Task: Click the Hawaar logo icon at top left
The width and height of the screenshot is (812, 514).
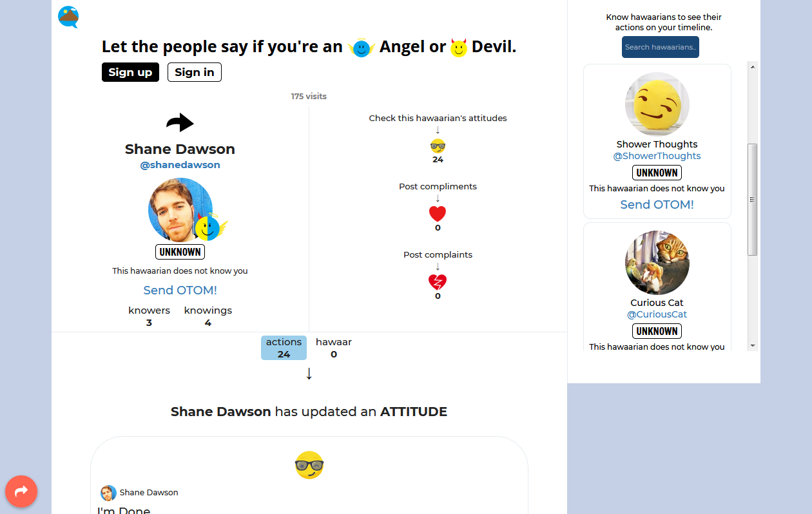Action: pyautogui.click(x=68, y=17)
